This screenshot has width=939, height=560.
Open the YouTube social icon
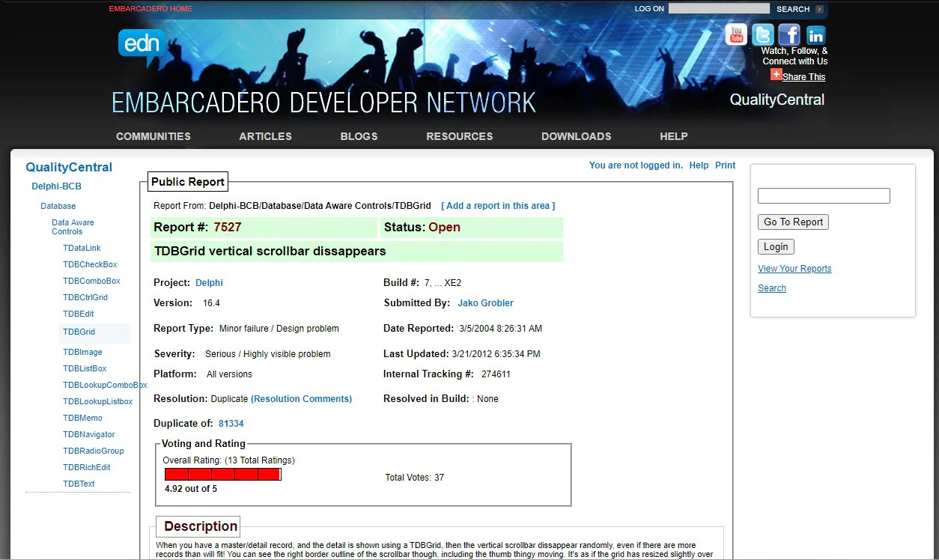click(x=736, y=34)
